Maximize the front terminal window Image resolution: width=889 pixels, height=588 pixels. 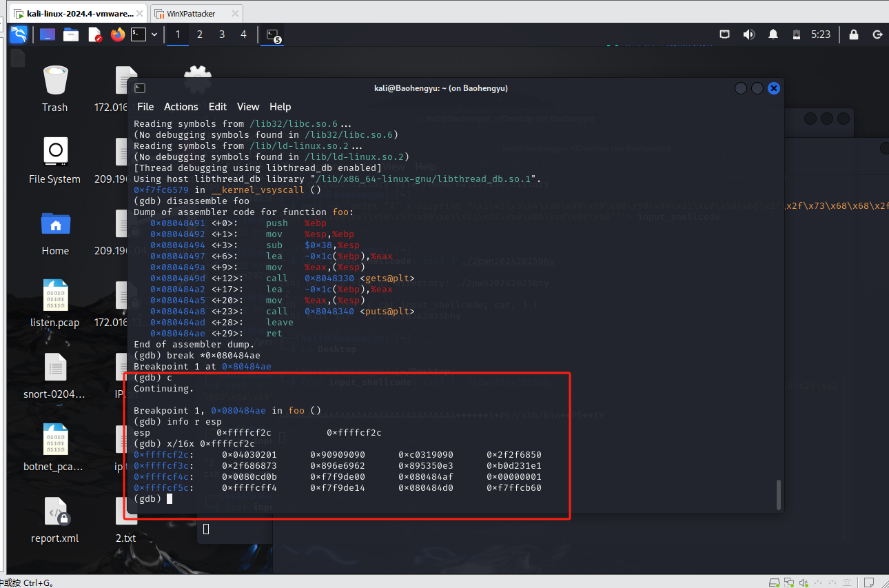tap(757, 88)
